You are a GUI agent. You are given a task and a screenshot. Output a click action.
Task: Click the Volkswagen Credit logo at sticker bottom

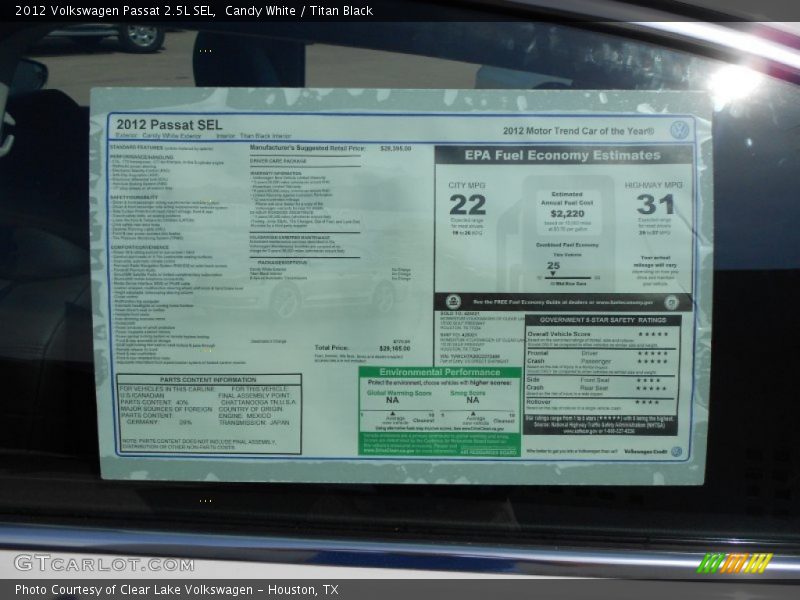pos(676,452)
